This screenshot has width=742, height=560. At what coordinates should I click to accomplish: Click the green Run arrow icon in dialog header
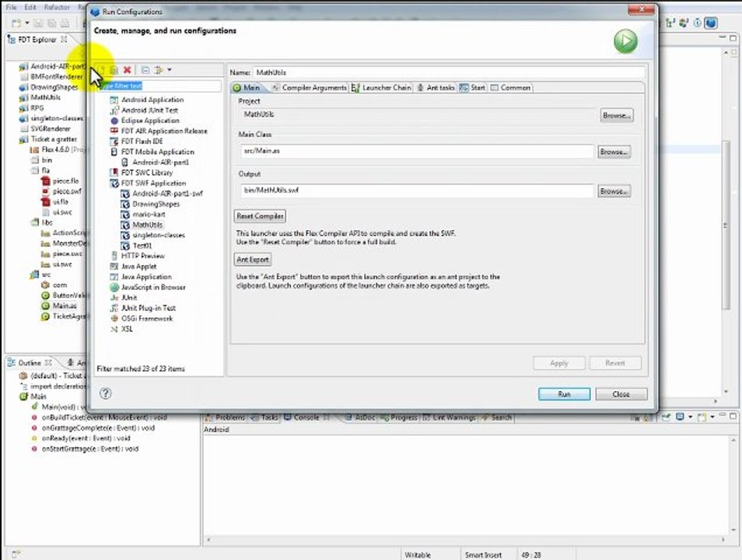625,41
